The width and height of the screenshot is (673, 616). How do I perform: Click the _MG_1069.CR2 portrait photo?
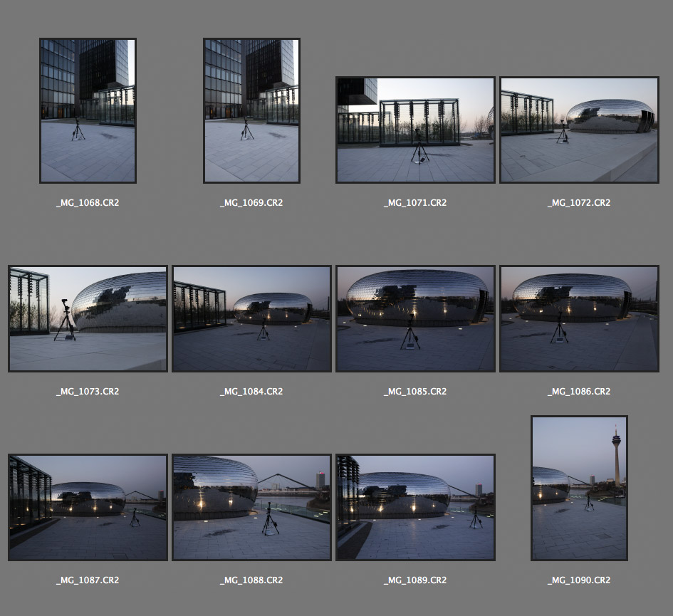click(251, 110)
